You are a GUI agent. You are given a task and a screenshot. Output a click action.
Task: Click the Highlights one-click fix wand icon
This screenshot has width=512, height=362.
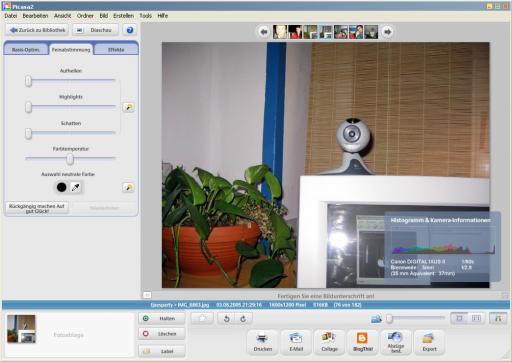(x=128, y=107)
